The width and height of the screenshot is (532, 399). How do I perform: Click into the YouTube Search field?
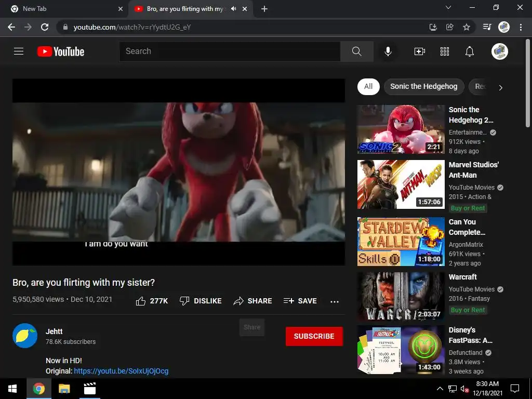point(230,51)
